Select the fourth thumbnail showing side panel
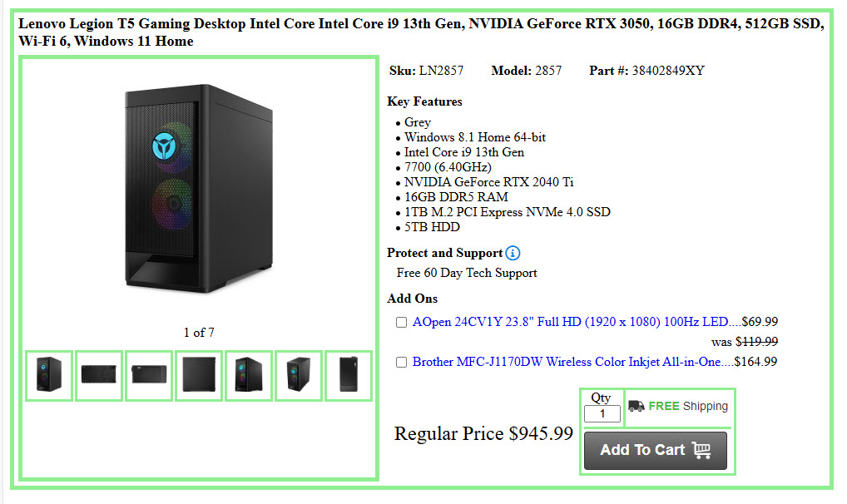Image resolution: width=847 pixels, height=504 pixels. point(199,375)
